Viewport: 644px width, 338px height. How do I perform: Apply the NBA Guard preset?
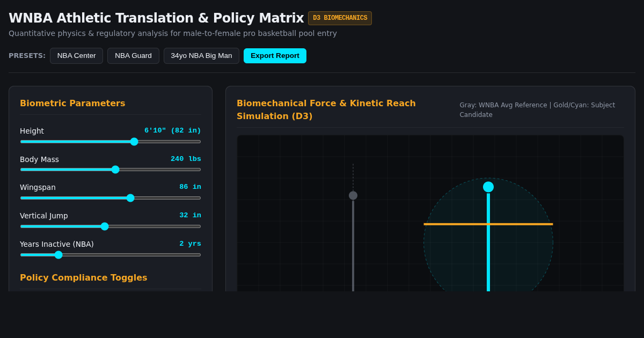click(x=133, y=56)
